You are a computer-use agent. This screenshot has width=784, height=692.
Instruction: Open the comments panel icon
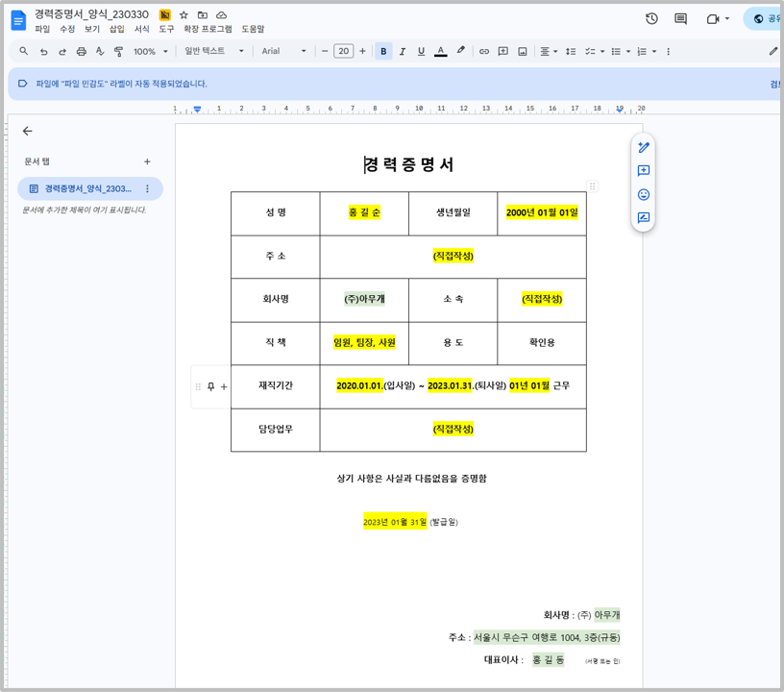click(x=680, y=19)
